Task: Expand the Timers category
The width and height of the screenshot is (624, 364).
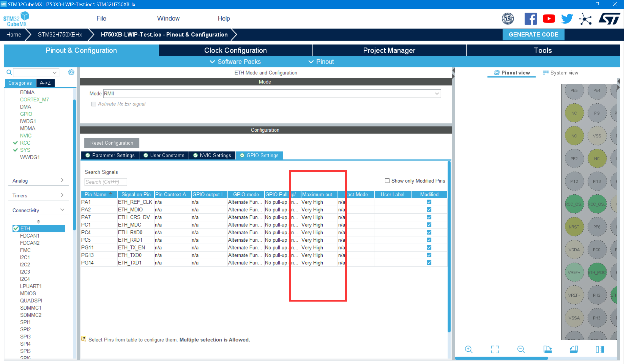Action: click(38, 195)
